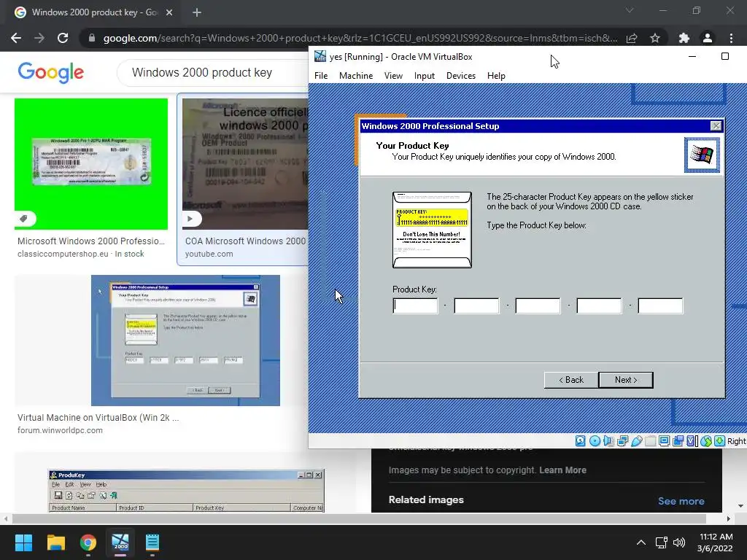Click the USB devices icon in VirtualBox status bar

tap(636, 441)
